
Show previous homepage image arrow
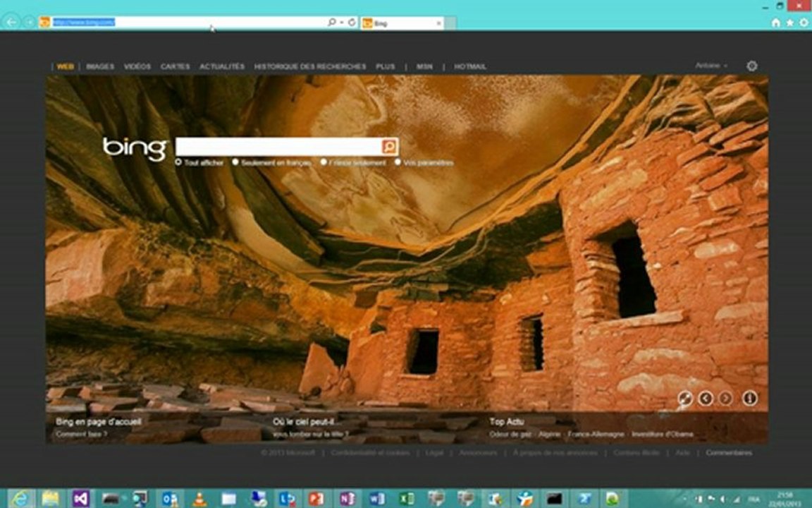[706, 398]
